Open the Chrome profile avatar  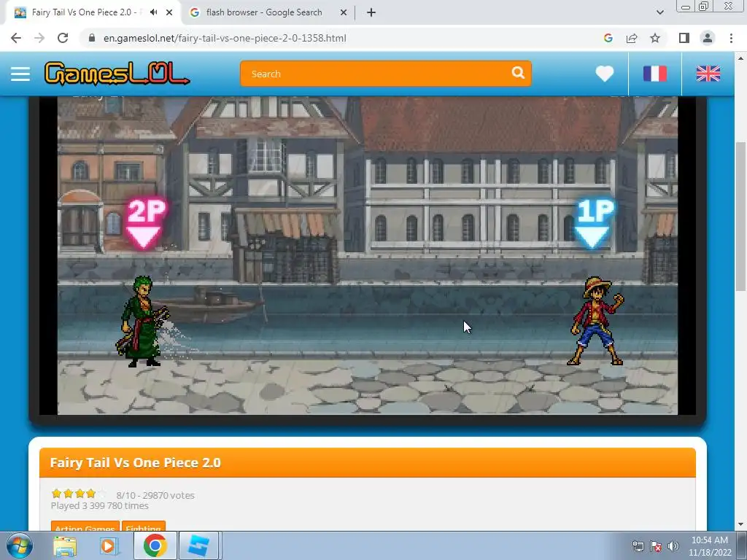point(708,38)
